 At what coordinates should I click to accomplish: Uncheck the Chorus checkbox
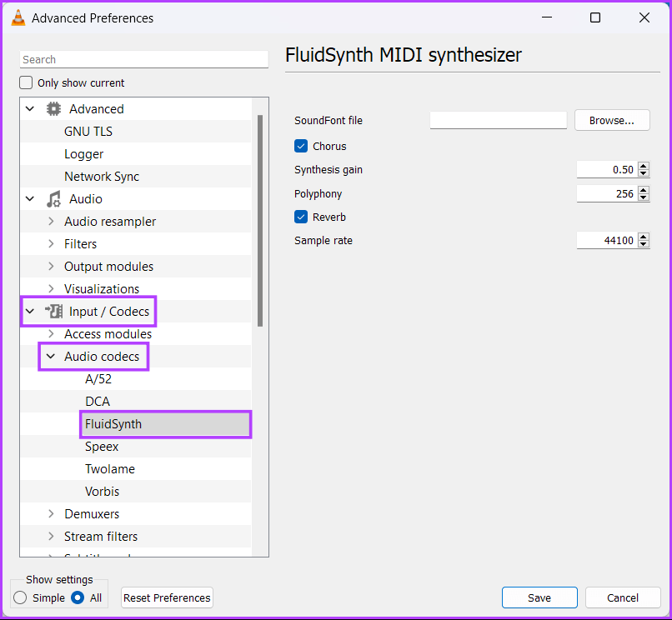[x=301, y=146]
